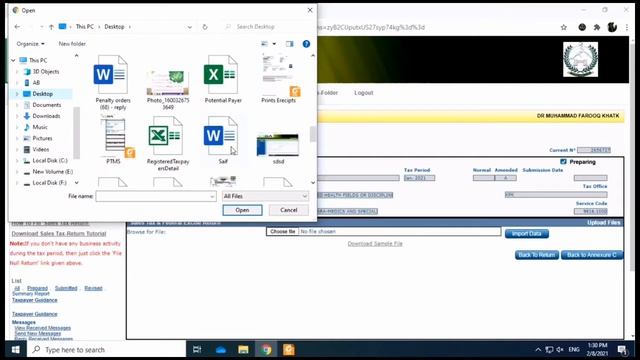Open the Chrome extensions puzzle icon
This screenshot has height=360, width=640.
597,27
